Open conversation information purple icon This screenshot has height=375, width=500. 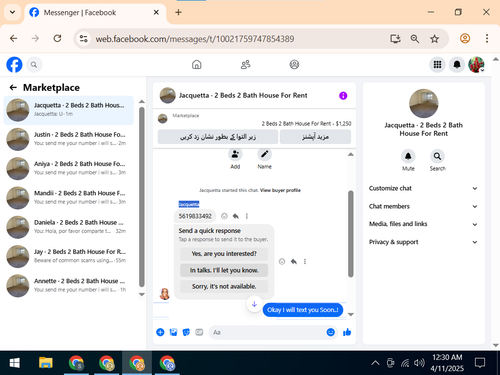(343, 96)
